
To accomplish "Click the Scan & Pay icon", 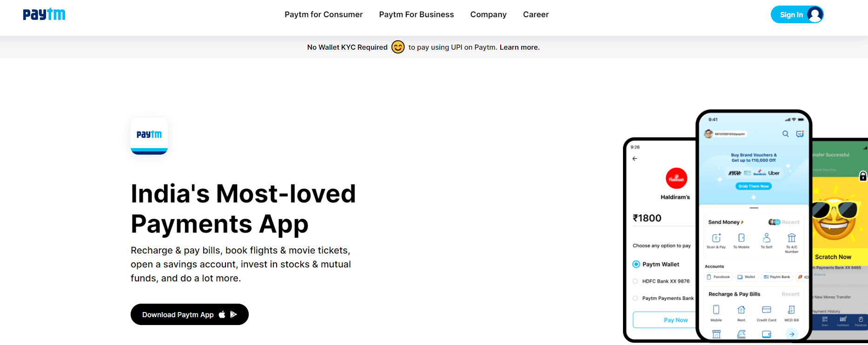I will pos(716,238).
